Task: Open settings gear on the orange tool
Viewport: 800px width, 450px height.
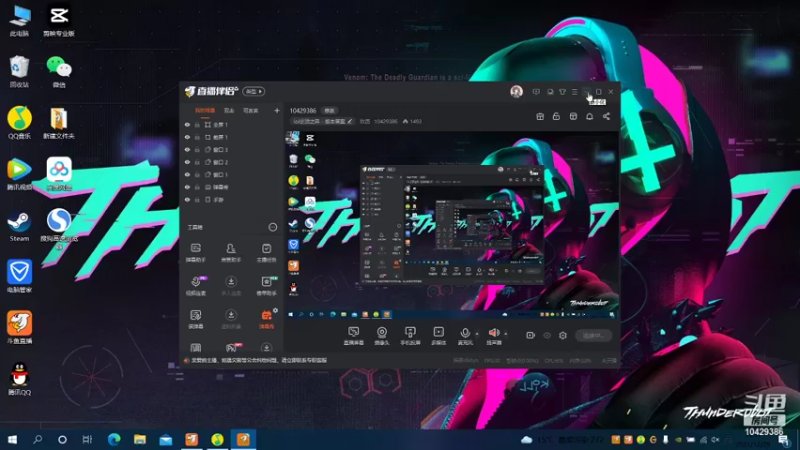Action: tap(276, 310)
